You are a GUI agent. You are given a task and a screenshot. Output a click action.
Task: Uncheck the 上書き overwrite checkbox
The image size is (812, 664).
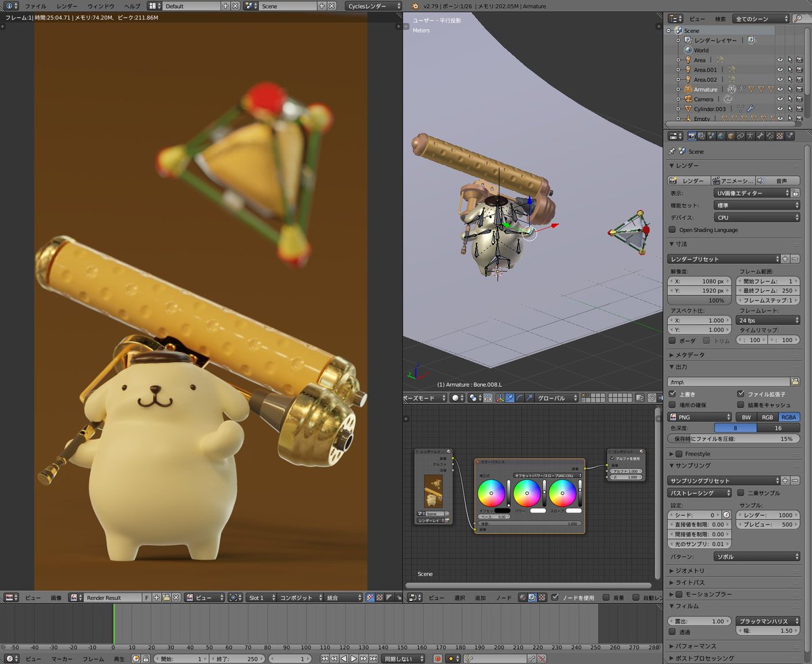(x=672, y=394)
